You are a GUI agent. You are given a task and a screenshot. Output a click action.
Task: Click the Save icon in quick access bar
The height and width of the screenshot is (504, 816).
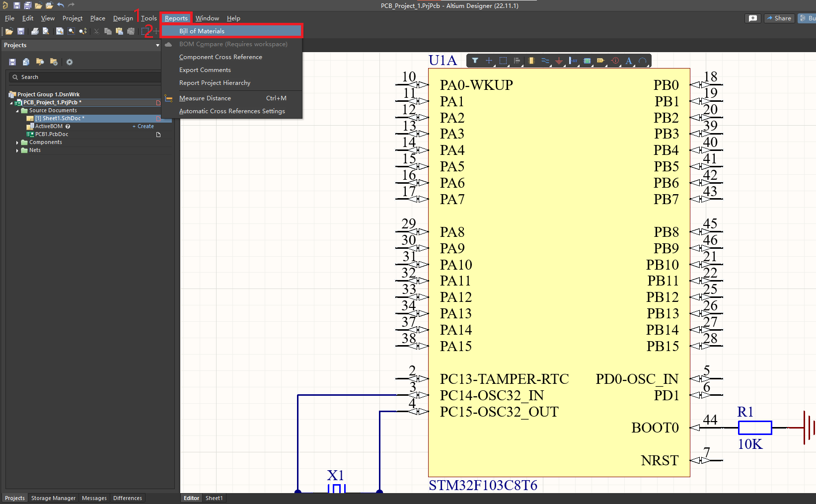pos(16,5)
